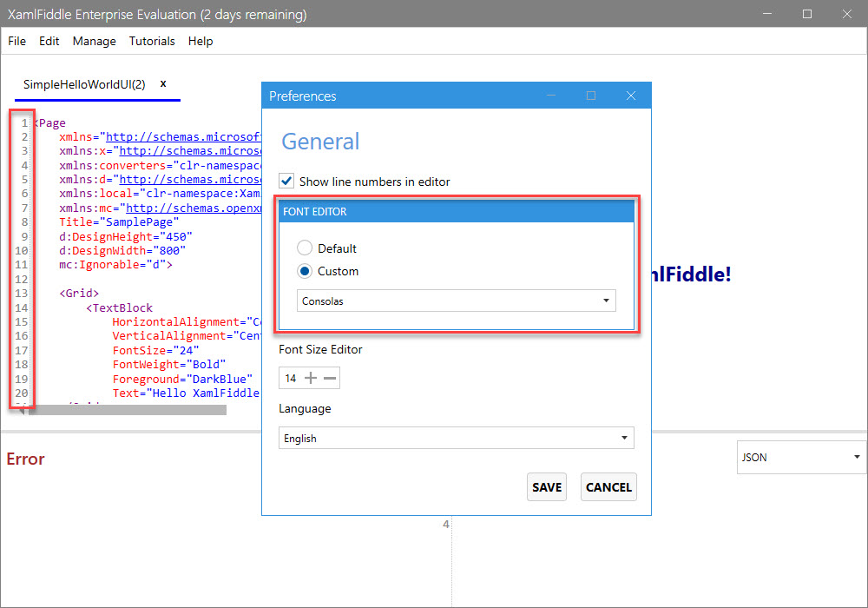Click the d:DesignWidth="800" line
Image resolution: width=868 pixels, height=608 pixels.
click(122, 250)
